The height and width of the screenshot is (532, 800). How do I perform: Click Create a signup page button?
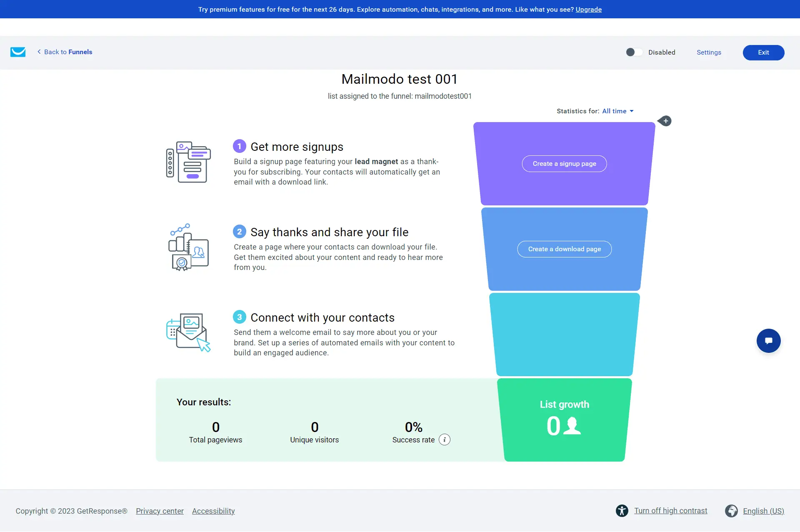point(564,164)
